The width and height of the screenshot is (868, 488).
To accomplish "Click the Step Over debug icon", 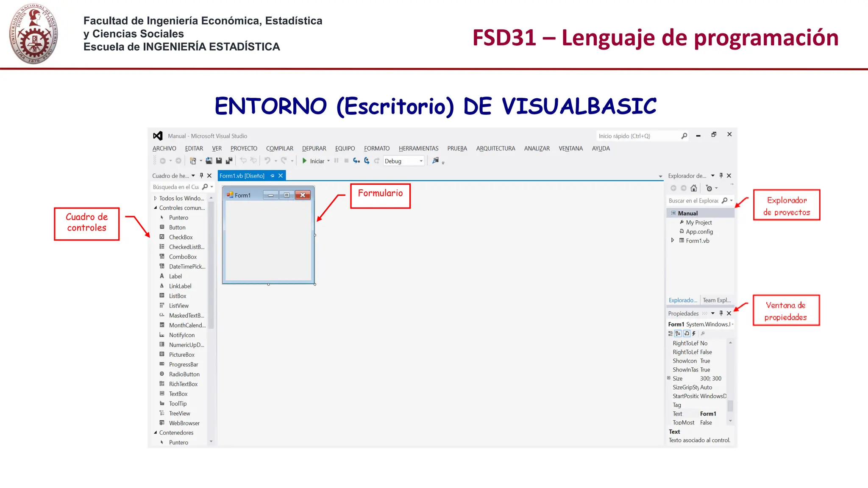I will click(367, 161).
